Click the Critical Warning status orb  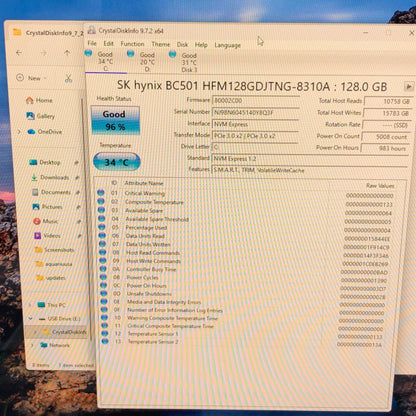click(101, 193)
